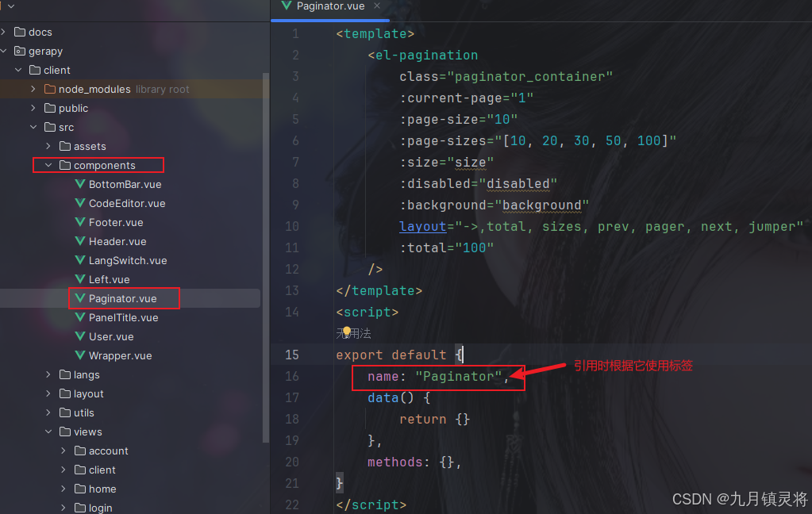
Task: Click the utils folder icon
Action: (x=65, y=412)
